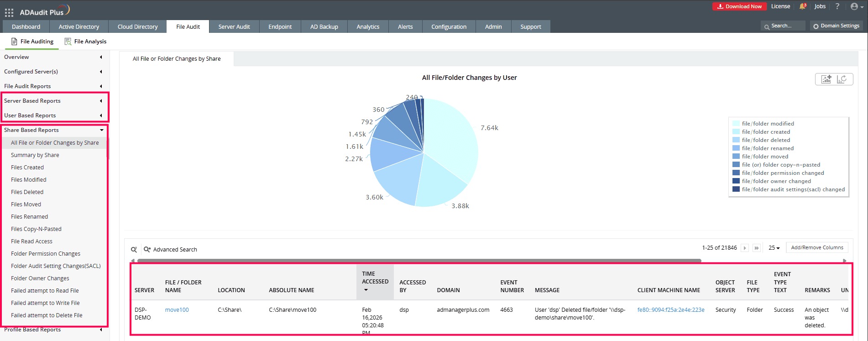The image size is (868, 341).
Task: Open the Cloud Directory tab
Action: pos(137,26)
